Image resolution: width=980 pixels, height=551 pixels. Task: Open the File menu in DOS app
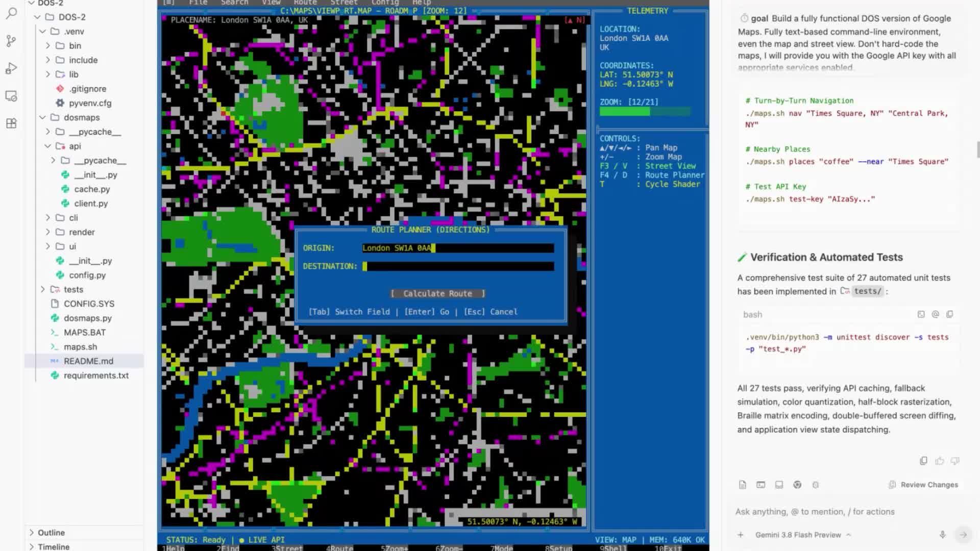point(198,3)
